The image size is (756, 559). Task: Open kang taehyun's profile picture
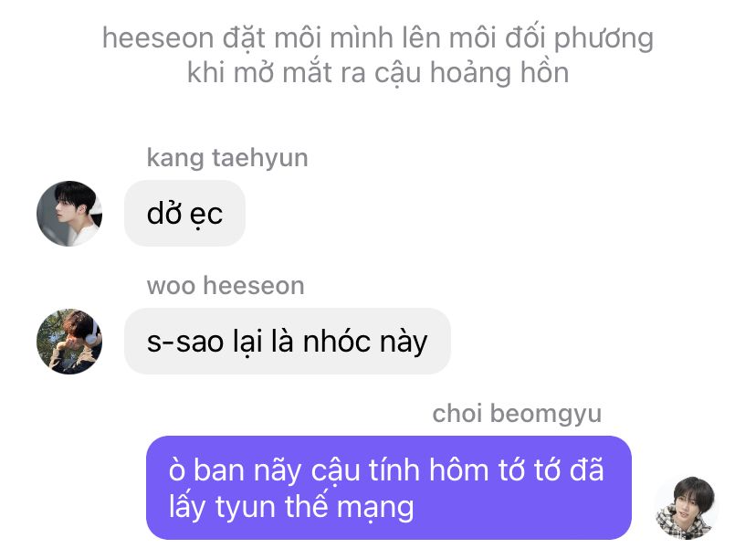69,214
